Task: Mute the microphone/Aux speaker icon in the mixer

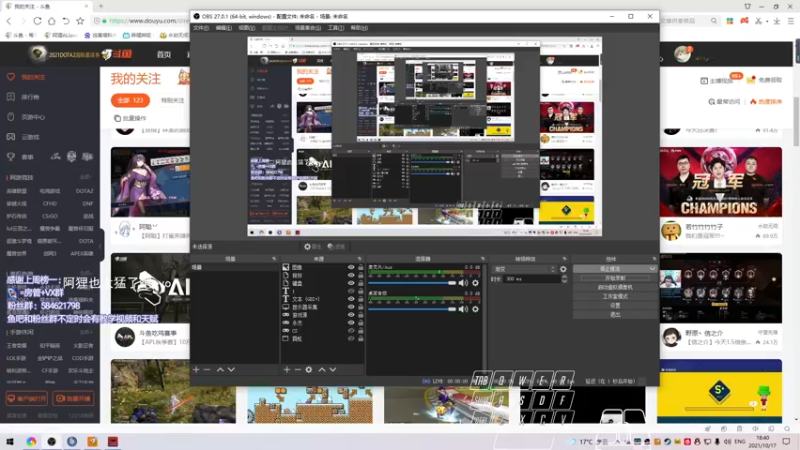Action: pyautogui.click(x=463, y=283)
